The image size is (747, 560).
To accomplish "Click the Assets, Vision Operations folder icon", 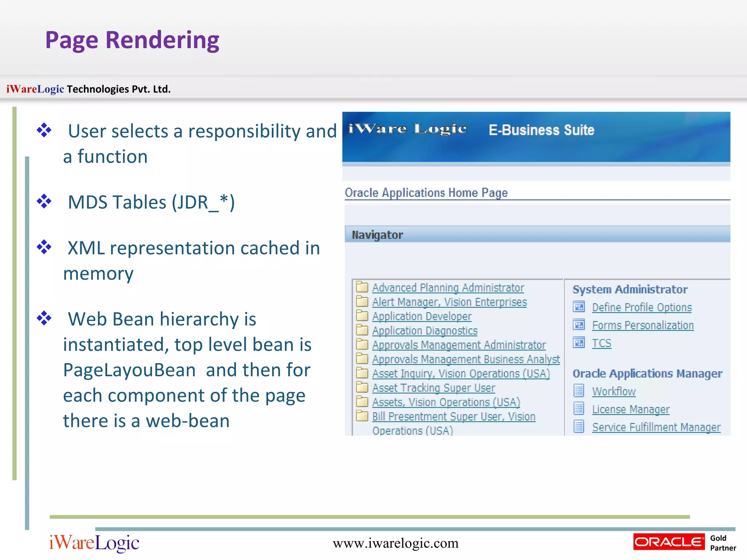I will pyautogui.click(x=362, y=401).
